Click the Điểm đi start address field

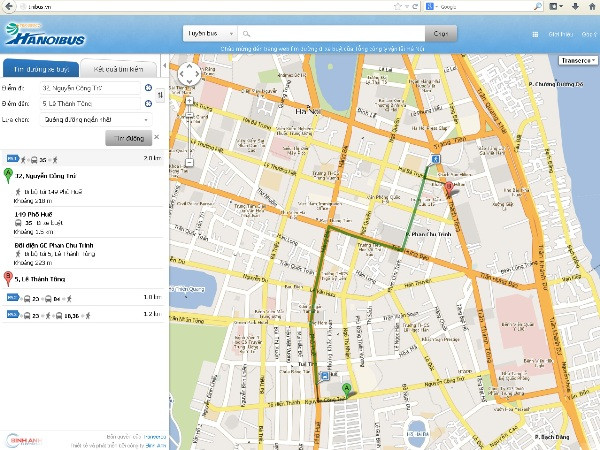point(90,88)
